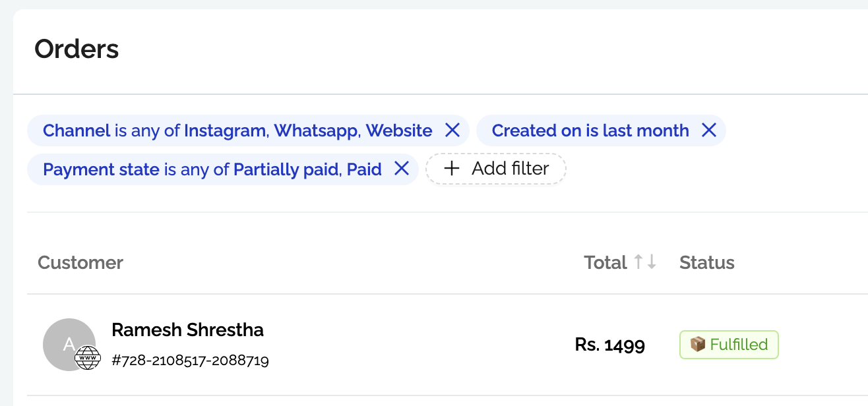868x406 pixels.
Task: Edit the Channel filter values
Action: [237, 130]
